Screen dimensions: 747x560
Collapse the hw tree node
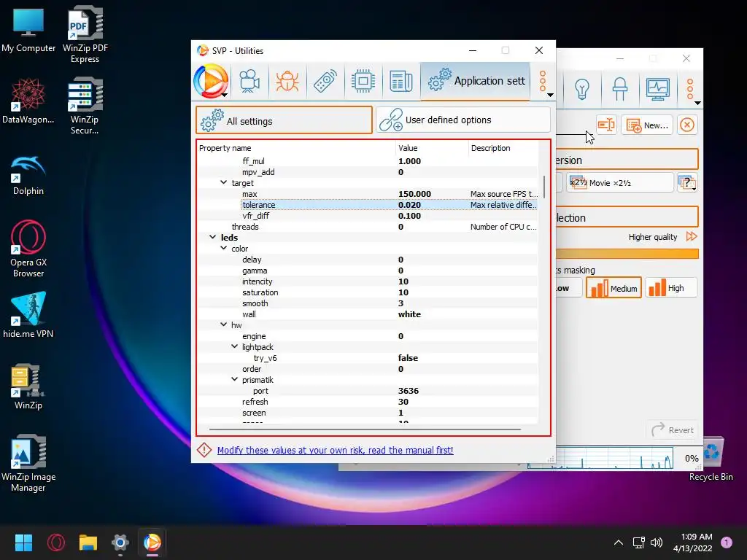pos(223,324)
